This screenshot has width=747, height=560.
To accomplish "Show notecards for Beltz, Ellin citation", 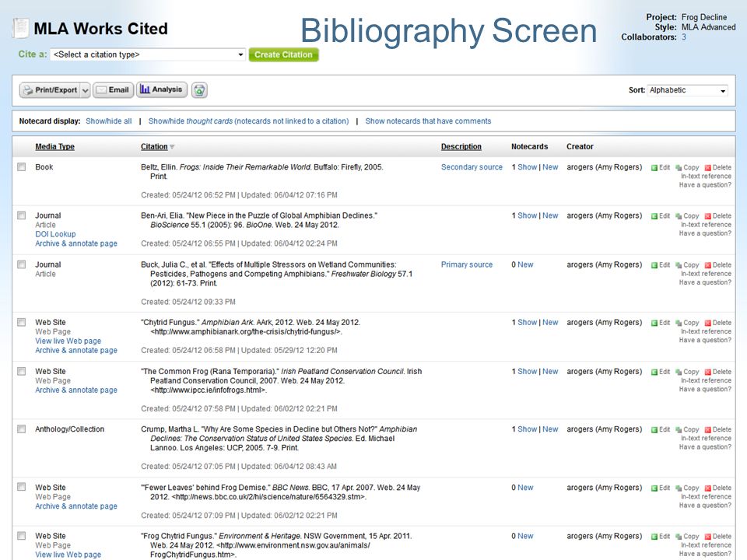I will [x=528, y=167].
